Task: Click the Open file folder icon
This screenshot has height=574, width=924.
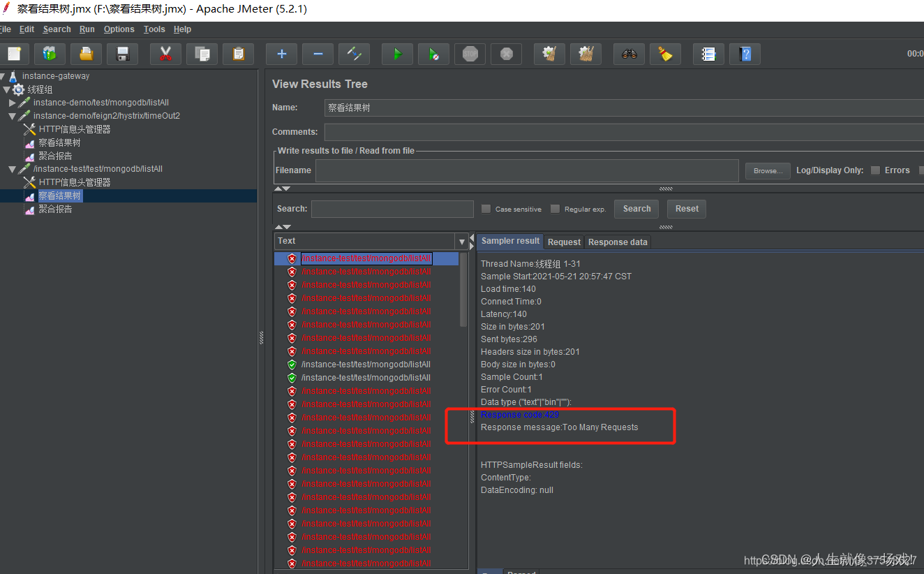Action: coord(86,54)
